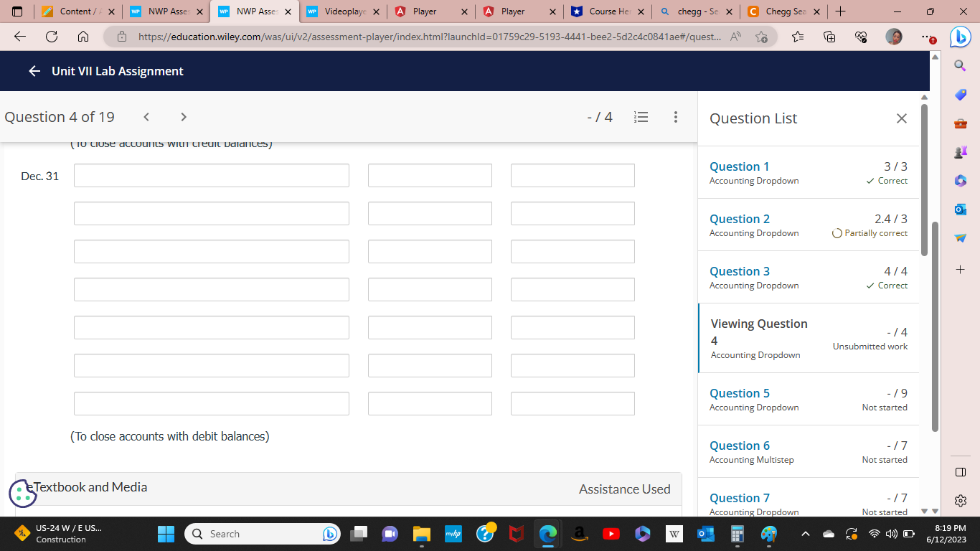Open Outlook in the Edge sidebar
The width and height of the screenshot is (980, 551).
961,209
